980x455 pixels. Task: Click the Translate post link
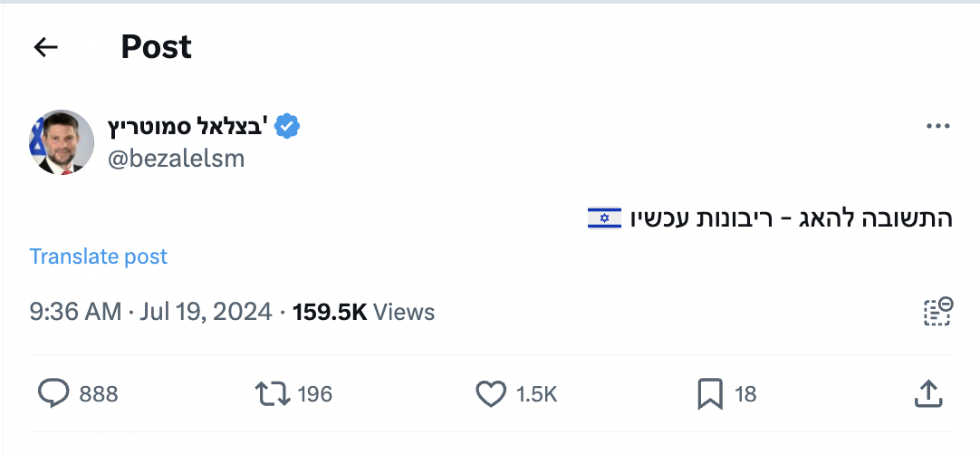pos(98,257)
